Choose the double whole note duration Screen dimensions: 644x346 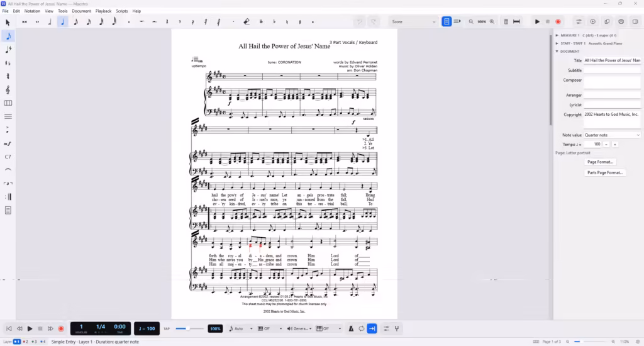tap(25, 22)
